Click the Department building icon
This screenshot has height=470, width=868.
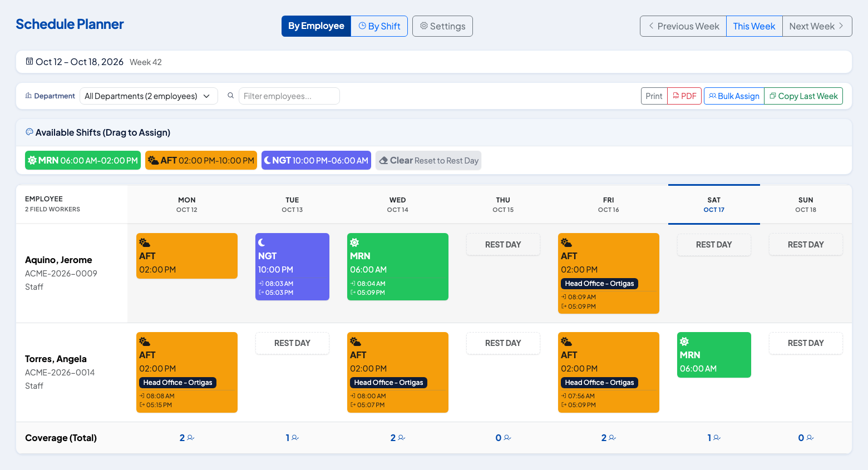coord(28,96)
